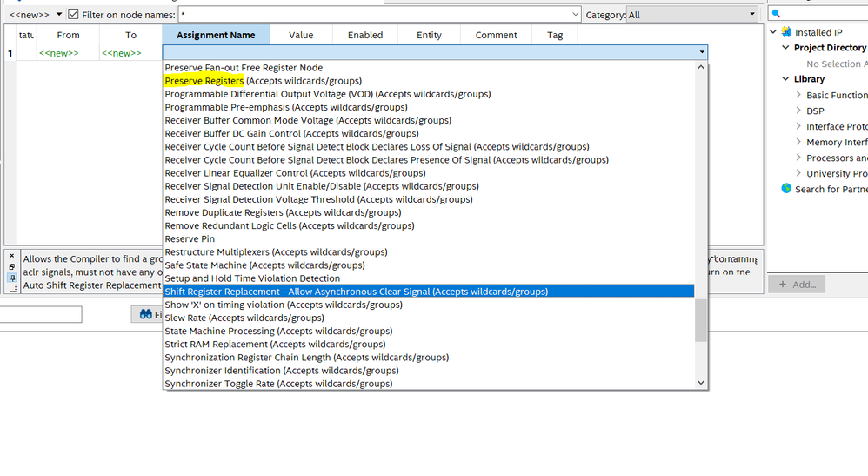Screen dimensions: 868x476
Task: Select Setup and Hold Time Violation Detection
Action: point(429,278)
